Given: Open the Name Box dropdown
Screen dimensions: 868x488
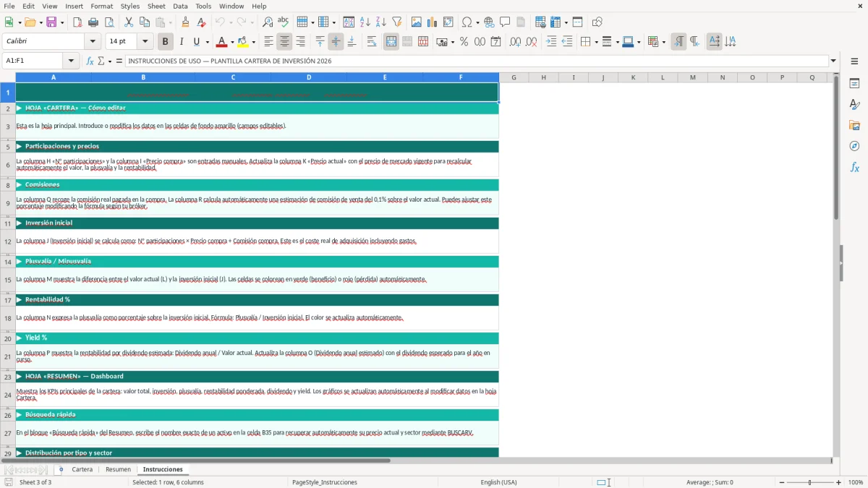Looking at the screenshot, I should (71, 61).
